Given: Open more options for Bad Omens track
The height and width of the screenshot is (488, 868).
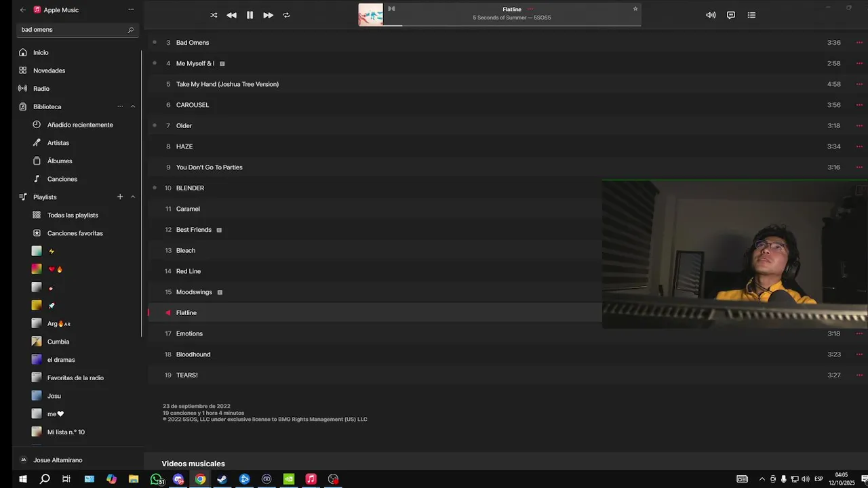Looking at the screenshot, I should [859, 43].
